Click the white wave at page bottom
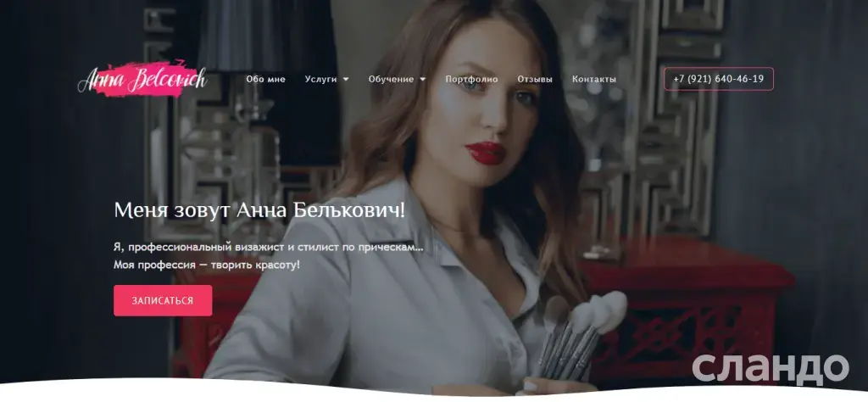The width and height of the screenshot is (868, 402). click(434, 392)
